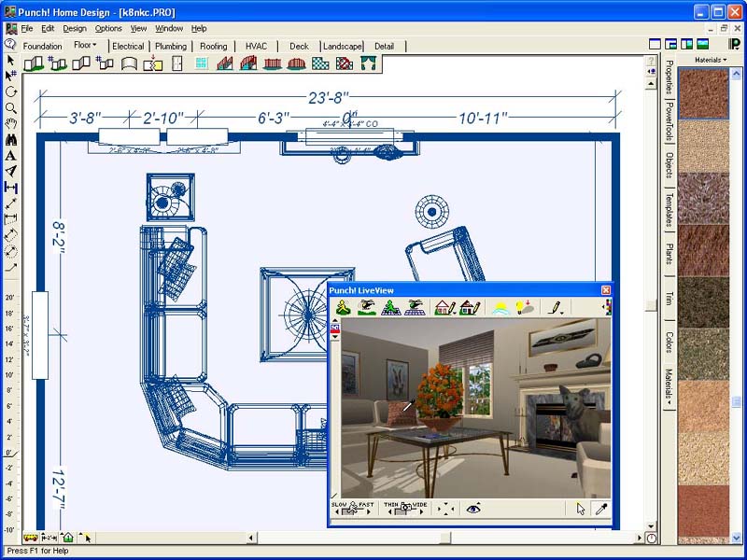Open the Options menu
The height and width of the screenshot is (560, 747).
(108, 29)
